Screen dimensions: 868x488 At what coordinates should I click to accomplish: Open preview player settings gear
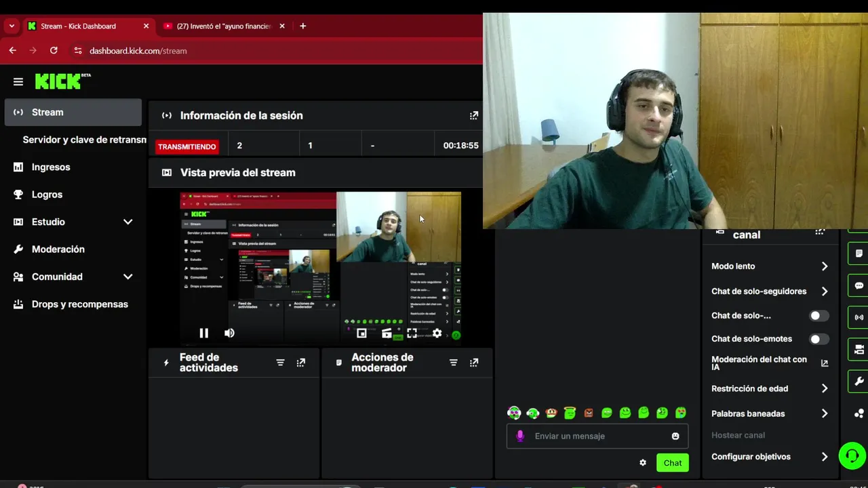[437, 333]
